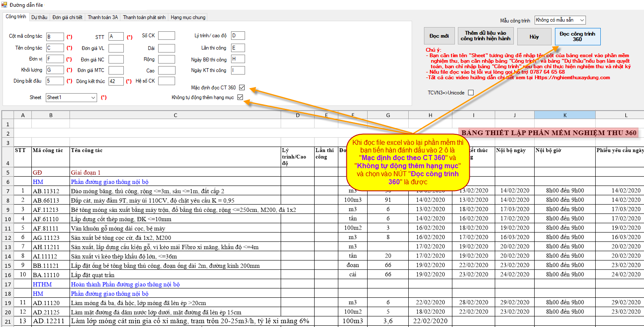Click the Đọc công trình 360 button
The height and width of the screenshot is (327, 644).
[577, 36]
